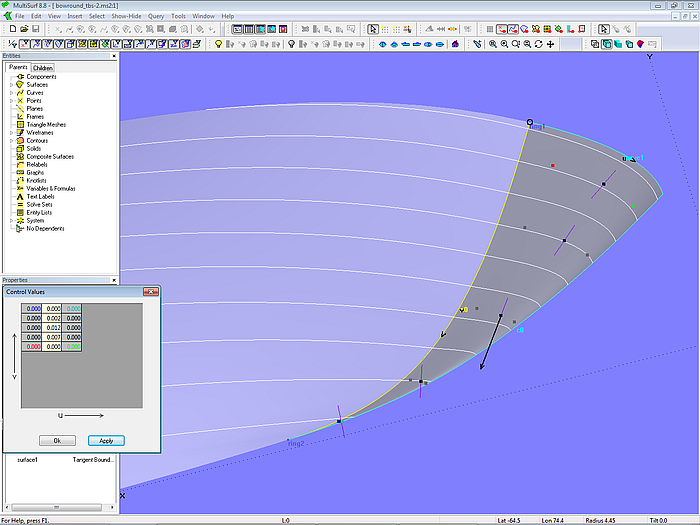This screenshot has width=700, height=525.
Task: Expand the Points entity node
Action: (11, 101)
